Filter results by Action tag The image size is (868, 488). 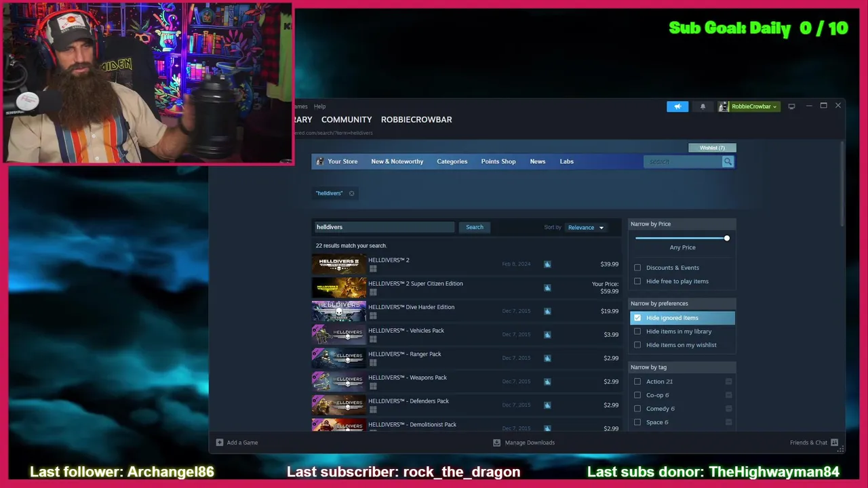click(637, 382)
